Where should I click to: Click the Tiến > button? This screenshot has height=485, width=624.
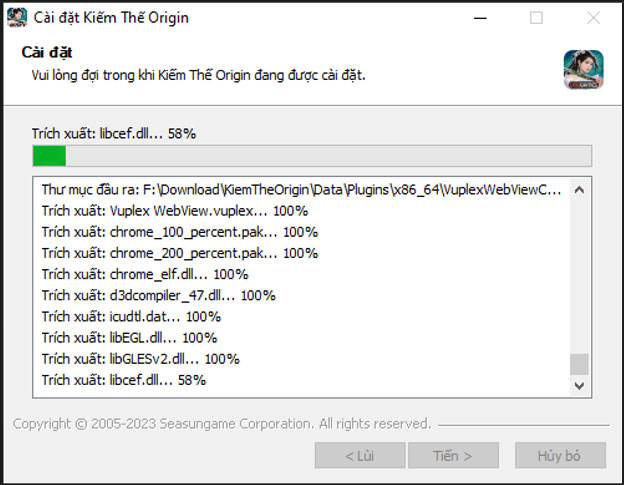[x=452, y=456]
